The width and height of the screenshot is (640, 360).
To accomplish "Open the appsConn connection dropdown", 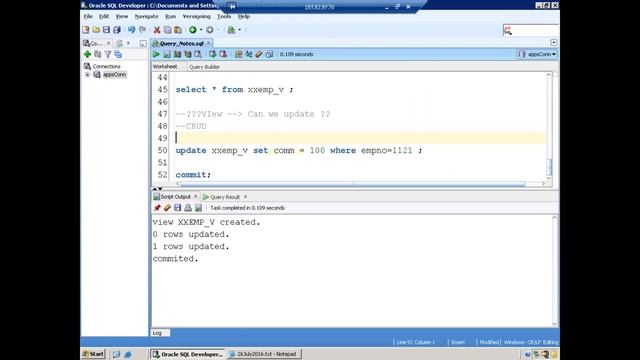I will pos(537,54).
